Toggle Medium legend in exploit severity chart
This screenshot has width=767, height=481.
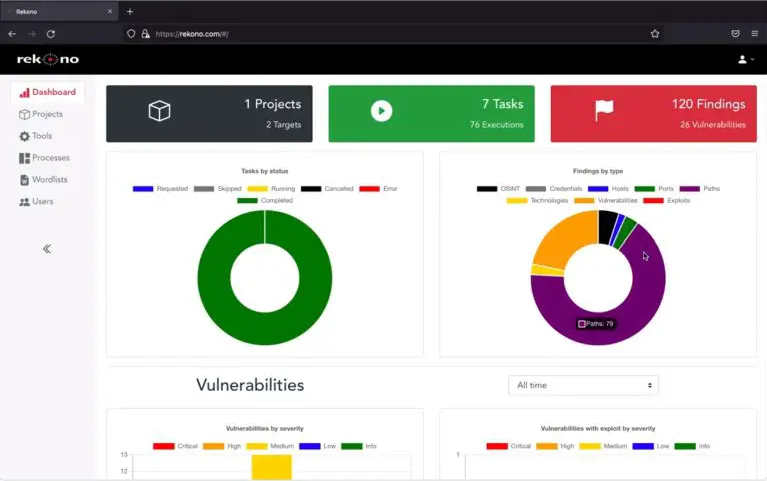point(603,446)
